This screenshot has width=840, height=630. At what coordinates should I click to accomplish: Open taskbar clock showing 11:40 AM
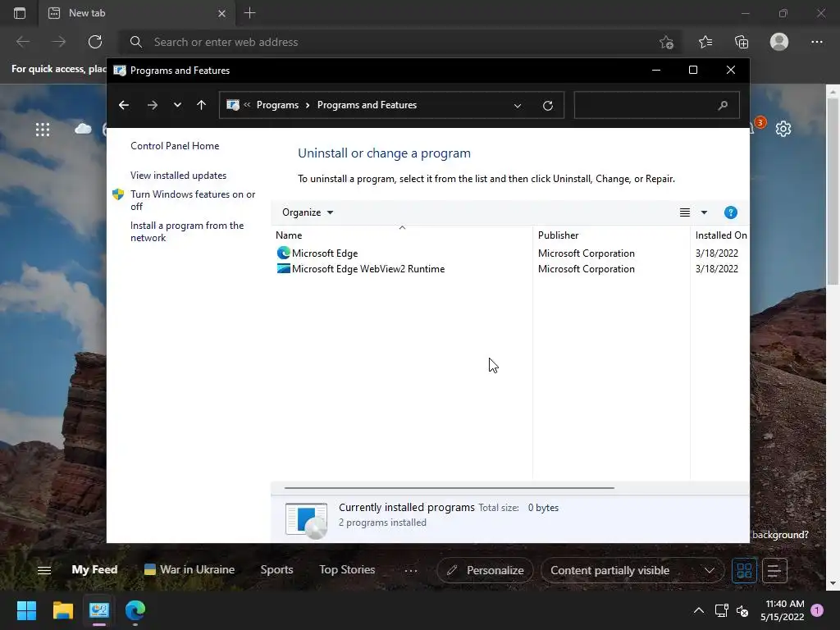(x=782, y=610)
